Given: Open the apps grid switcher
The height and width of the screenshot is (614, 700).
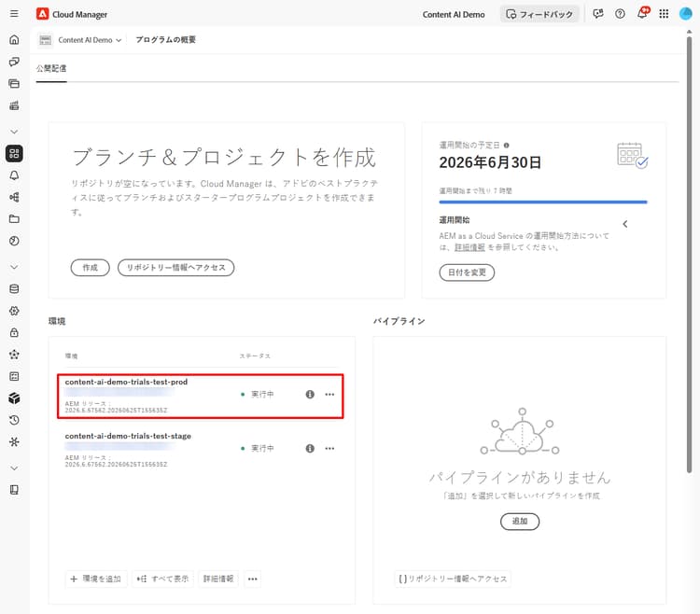Looking at the screenshot, I should [664, 14].
